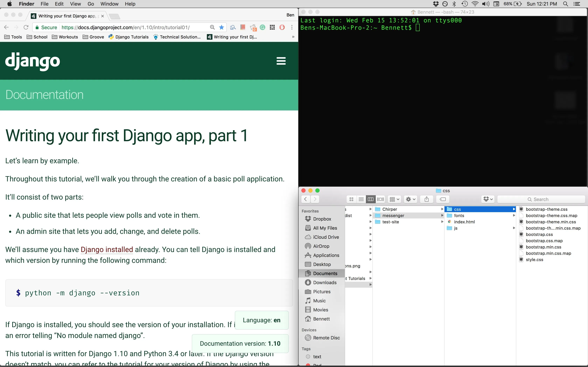The image size is (588, 367).
Task: Follow the Django installed link
Action: pyautogui.click(x=107, y=250)
